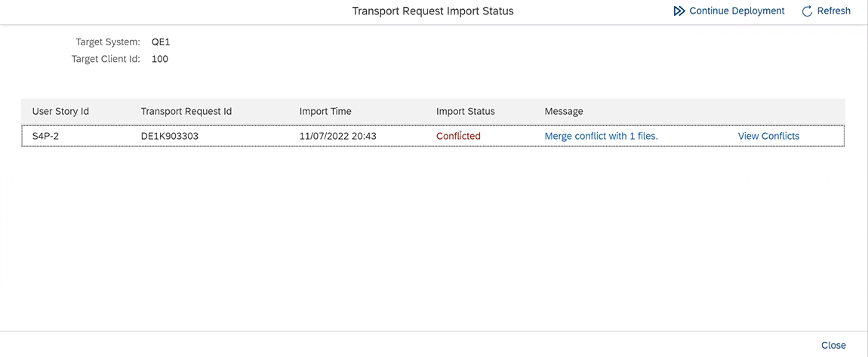This screenshot has height=357, width=868.
Task: Select the red Conflicted import status
Action: click(x=458, y=136)
